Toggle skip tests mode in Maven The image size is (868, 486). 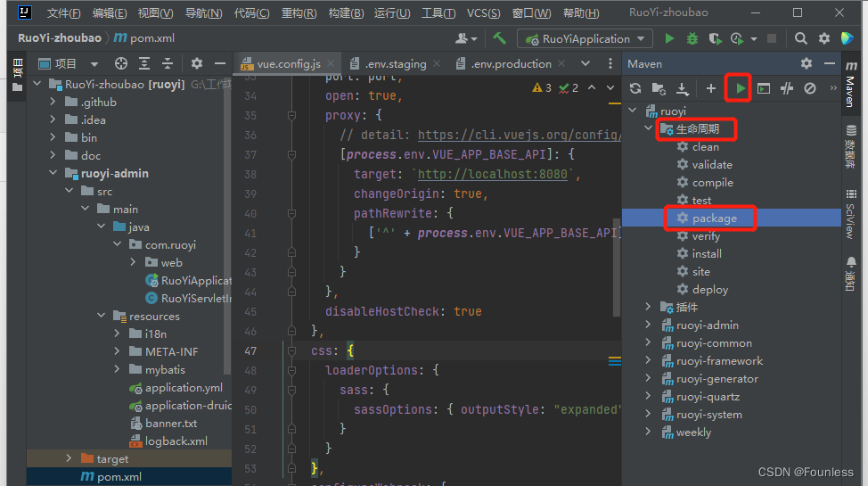pos(810,88)
